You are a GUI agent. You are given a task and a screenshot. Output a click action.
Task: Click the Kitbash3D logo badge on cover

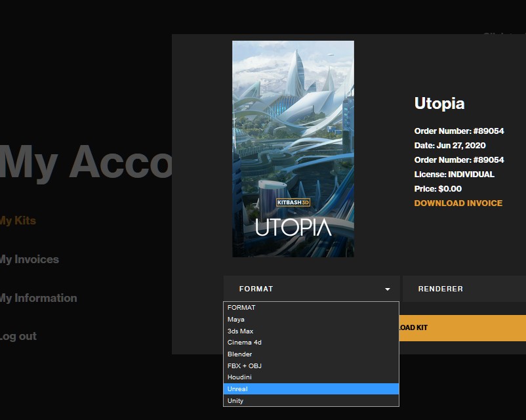293,202
